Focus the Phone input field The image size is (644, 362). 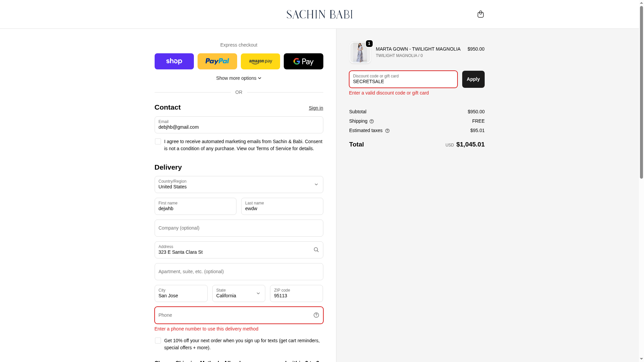tap(239, 315)
